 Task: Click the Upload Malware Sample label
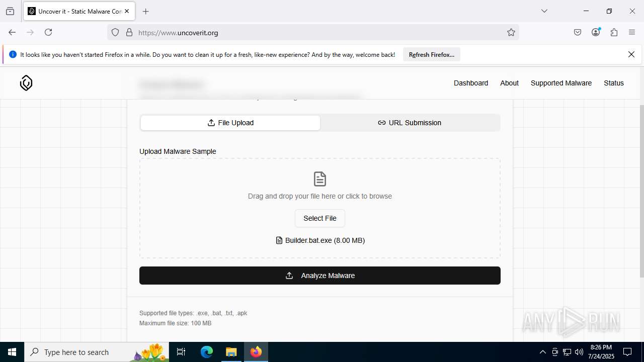[x=178, y=151]
